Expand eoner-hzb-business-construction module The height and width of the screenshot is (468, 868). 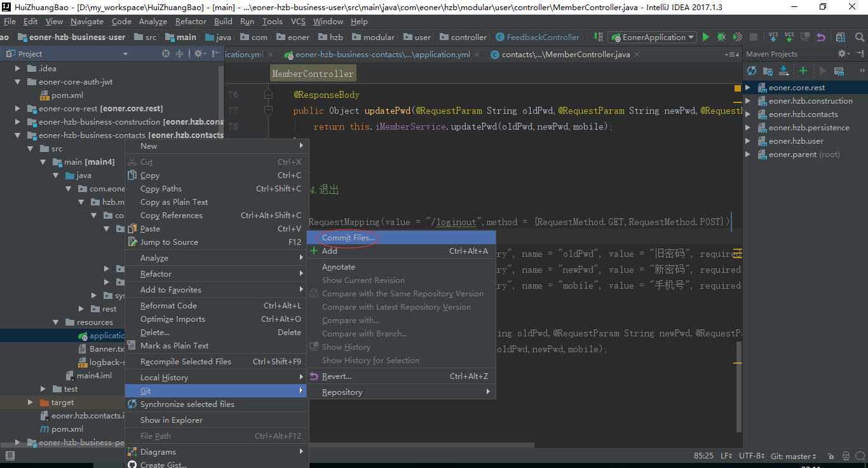(x=18, y=121)
